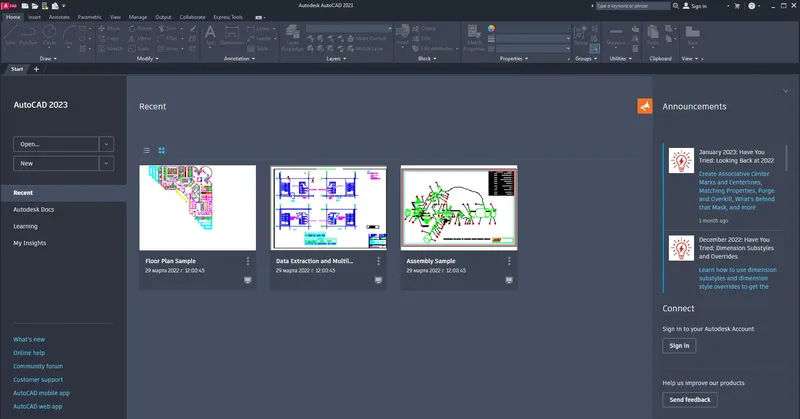This screenshot has height=419, width=800.
Task: Click the Table tool in Annotation panel
Action: [x=258, y=48]
